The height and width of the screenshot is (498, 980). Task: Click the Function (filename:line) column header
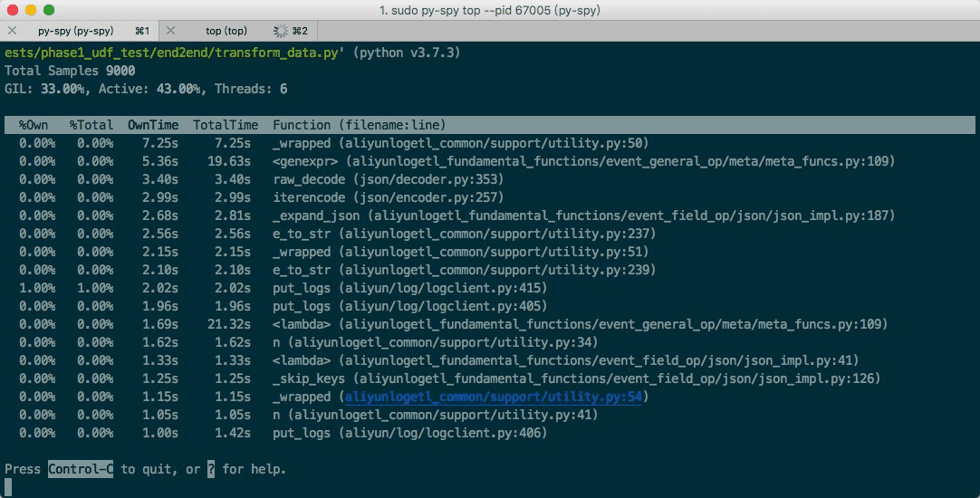(x=360, y=125)
